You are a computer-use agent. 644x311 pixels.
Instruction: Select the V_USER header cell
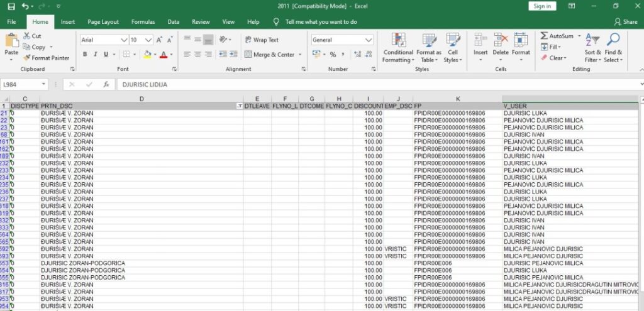click(570, 106)
